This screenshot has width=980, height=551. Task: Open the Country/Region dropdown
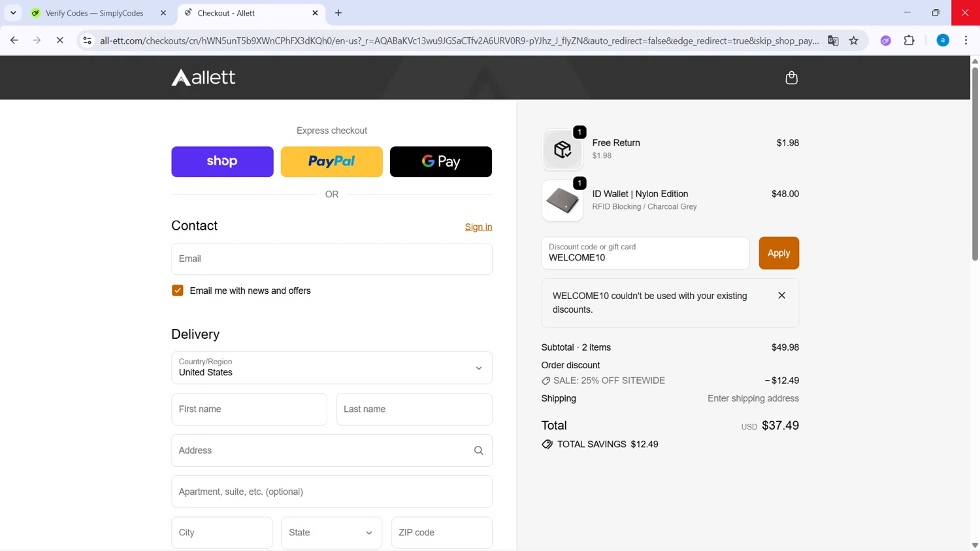pos(332,368)
